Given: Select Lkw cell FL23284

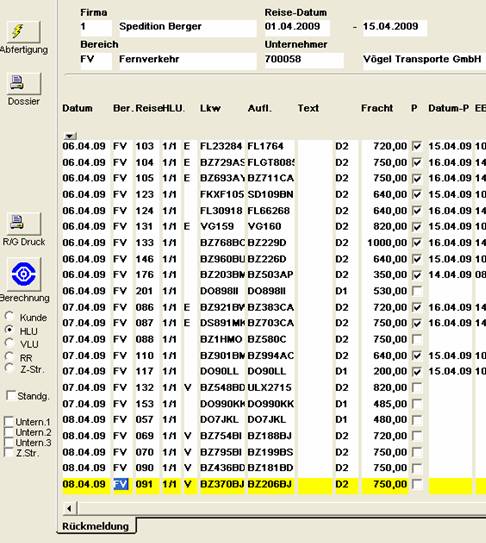Looking at the screenshot, I should coord(222,146).
